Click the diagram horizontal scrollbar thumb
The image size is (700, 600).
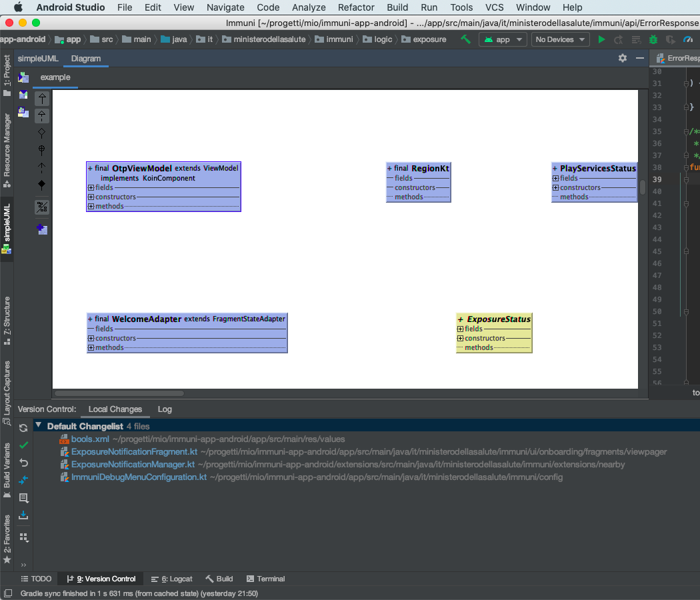tap(119, 393)
